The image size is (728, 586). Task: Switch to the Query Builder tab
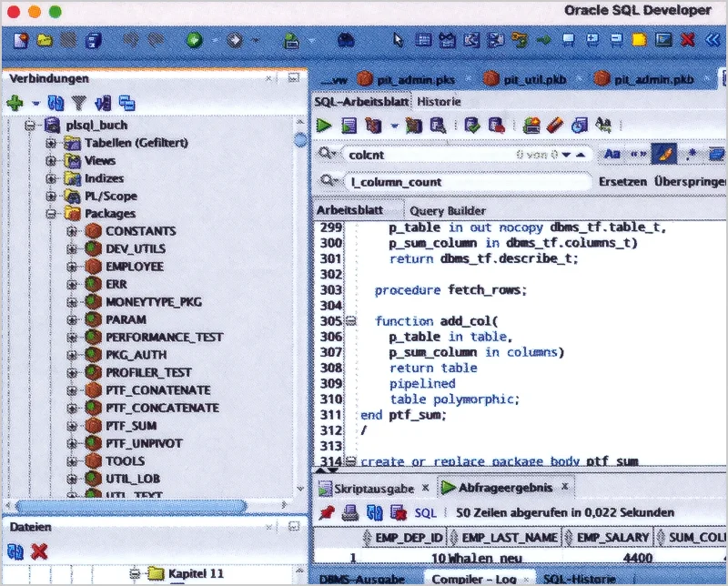point(448,211)
